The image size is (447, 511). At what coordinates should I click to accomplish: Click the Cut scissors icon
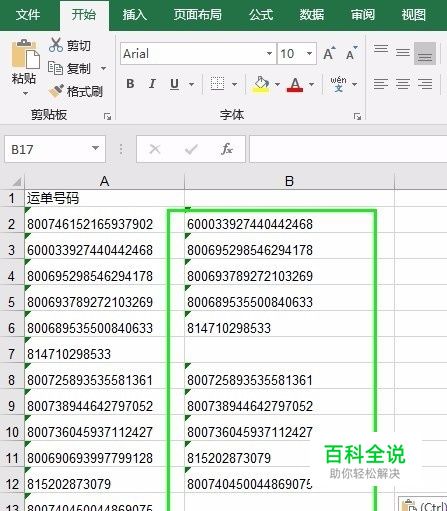point(56,45)
